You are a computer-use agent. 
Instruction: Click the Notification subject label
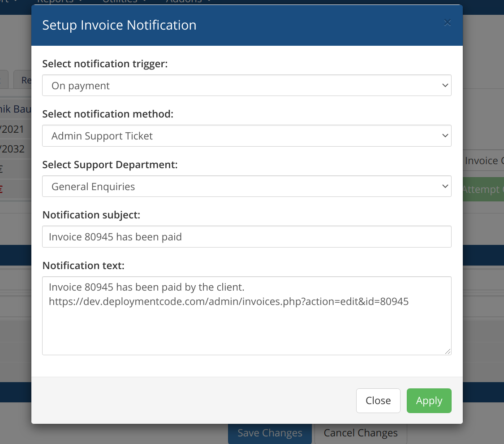click(91, 215)
